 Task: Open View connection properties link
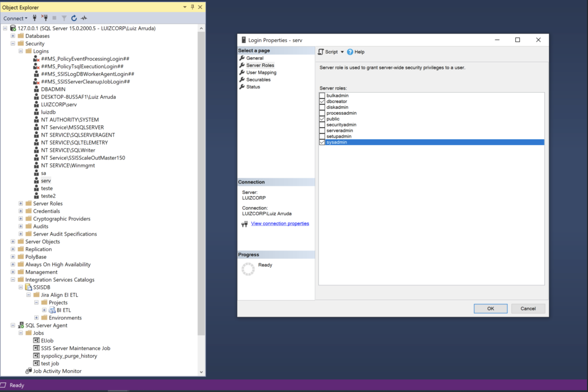[280, 223]
